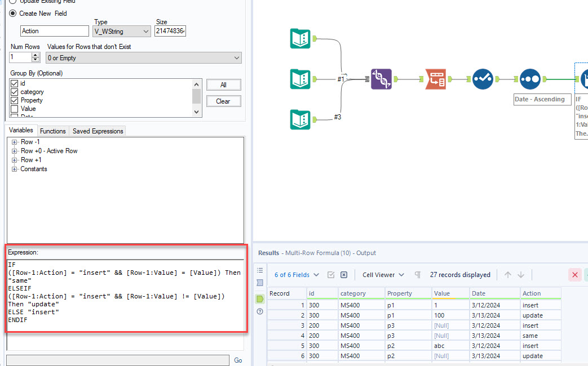Click the deselect all fields icon in Results
Image resolution: width=588 pixels, height=366 pixels.
click(343, 275)
